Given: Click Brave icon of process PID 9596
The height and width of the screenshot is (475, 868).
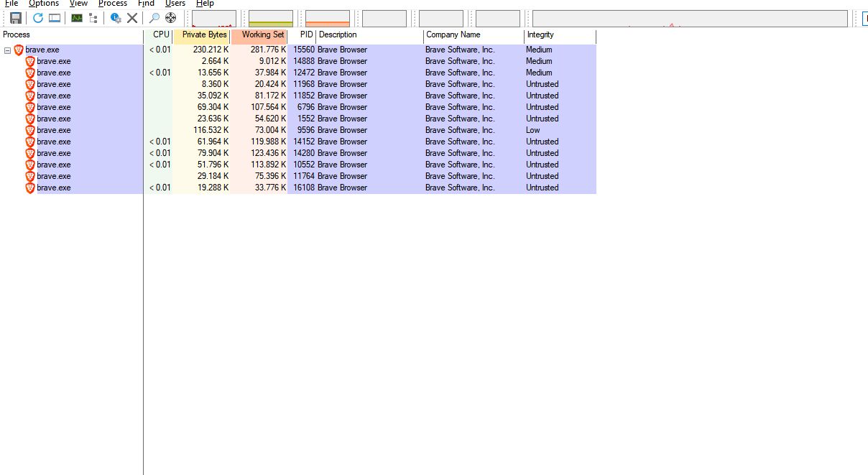Looking at the screenshot, I should click(30, 130).
